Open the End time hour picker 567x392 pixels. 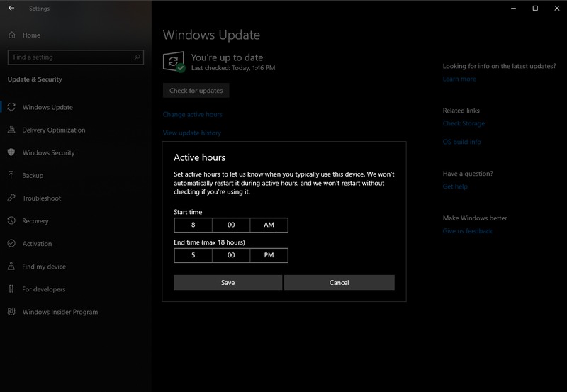pyautogui.click(x=193, y=255)
